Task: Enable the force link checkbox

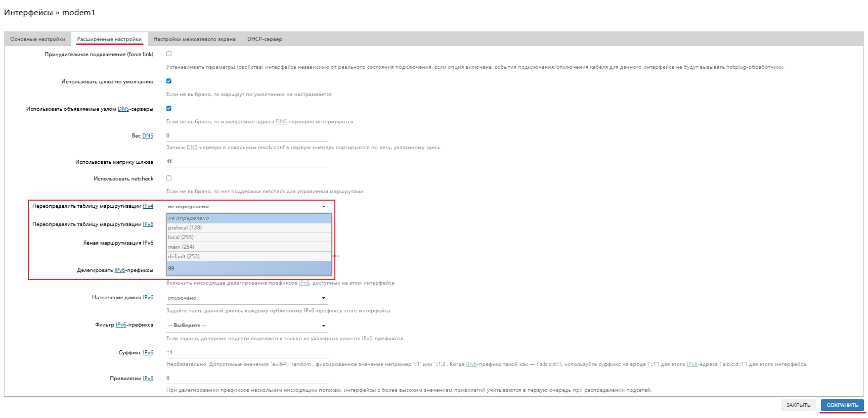Action: [x=169, y=54]
